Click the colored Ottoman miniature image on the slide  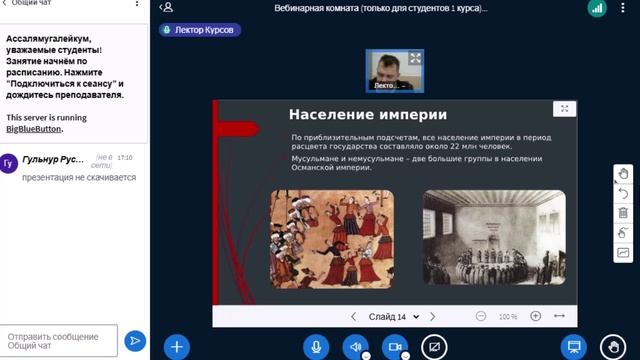pos(332,239)
